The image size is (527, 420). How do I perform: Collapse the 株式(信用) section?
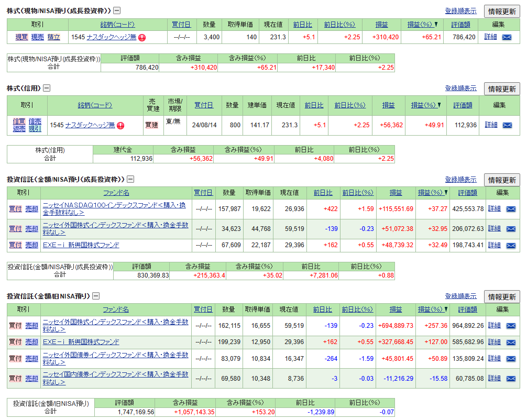click(47, 88)
